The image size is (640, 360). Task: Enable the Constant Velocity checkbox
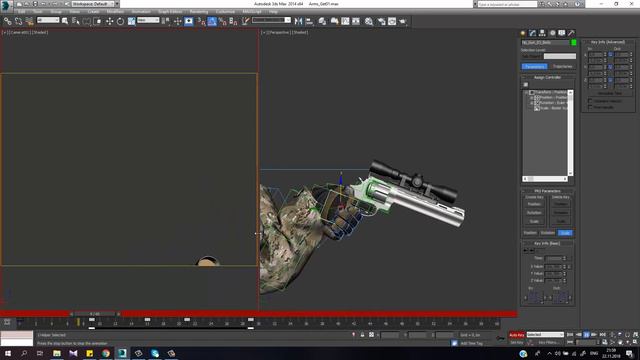pos(590,100)
